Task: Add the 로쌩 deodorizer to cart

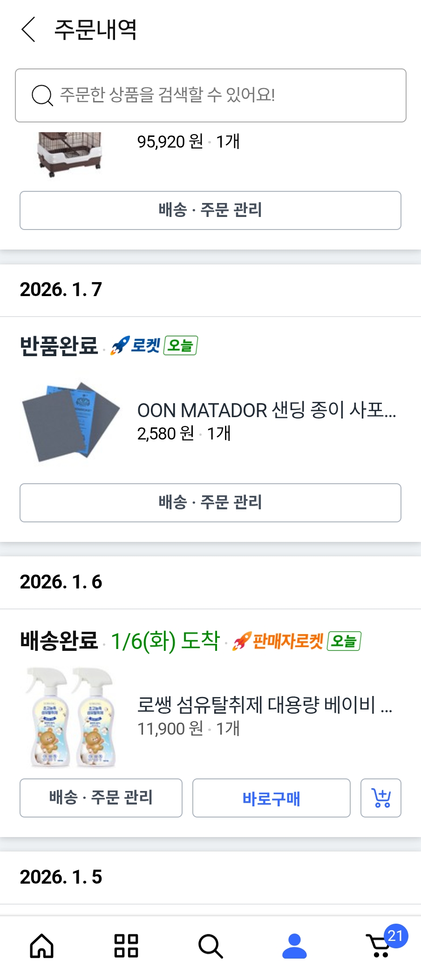Action: [x=381, y=798]
